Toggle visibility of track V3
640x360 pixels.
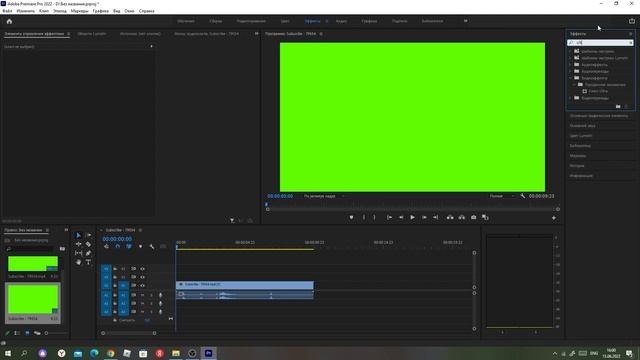tap(142, 269)
